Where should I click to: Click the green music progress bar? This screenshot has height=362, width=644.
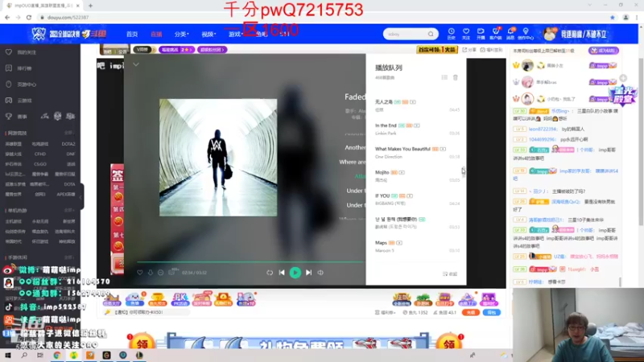[x=250, y=261]
